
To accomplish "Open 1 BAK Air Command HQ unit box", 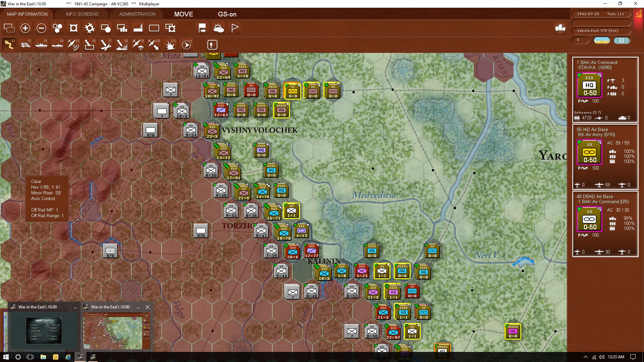I will coord(589,85).
